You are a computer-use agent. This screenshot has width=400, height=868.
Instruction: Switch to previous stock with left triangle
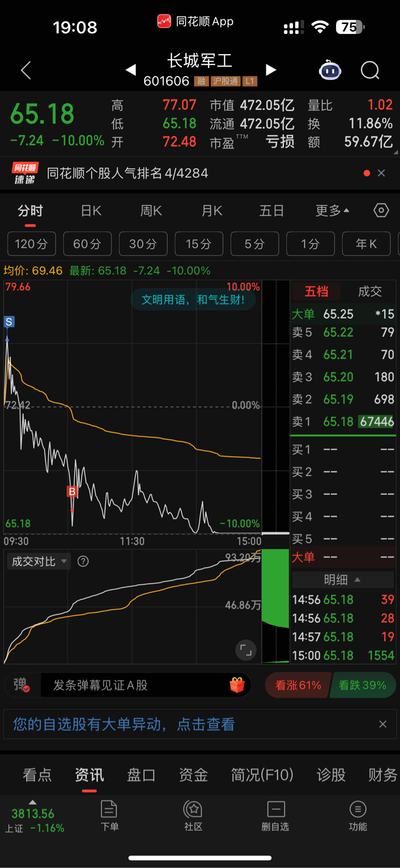[131, 70]
